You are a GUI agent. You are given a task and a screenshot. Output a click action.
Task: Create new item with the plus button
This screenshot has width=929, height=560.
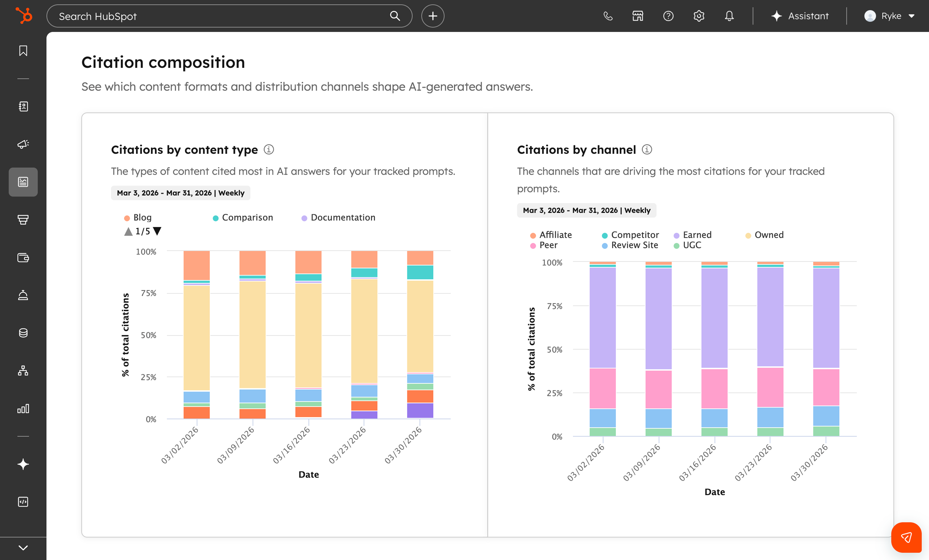tap(433, 16)
